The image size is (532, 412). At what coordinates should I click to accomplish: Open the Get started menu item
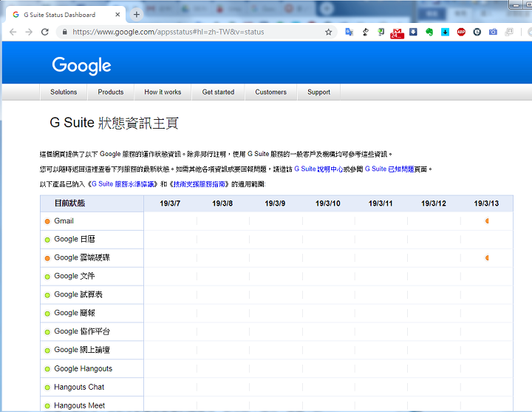(x=218, y=92)
